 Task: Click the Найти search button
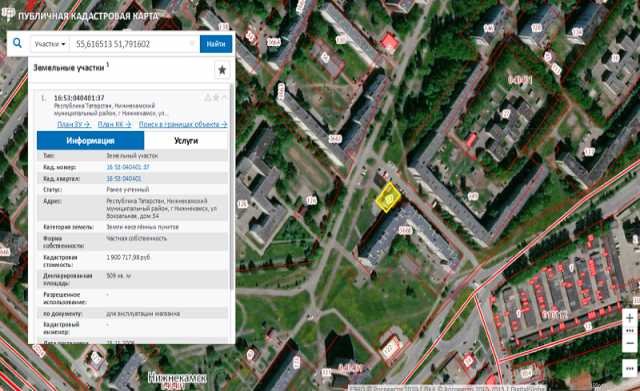pyautogui.click(x=216, y=44)
